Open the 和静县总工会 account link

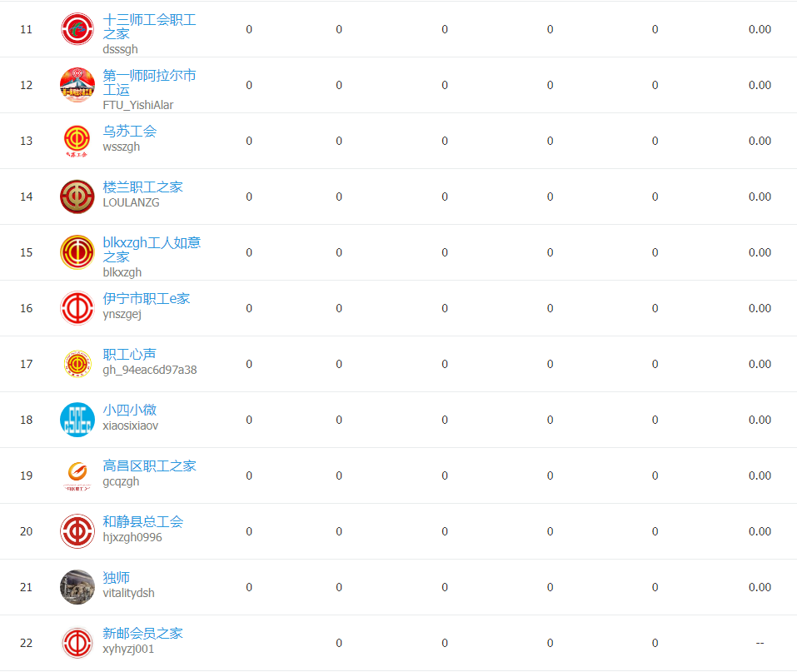point(143,521)
